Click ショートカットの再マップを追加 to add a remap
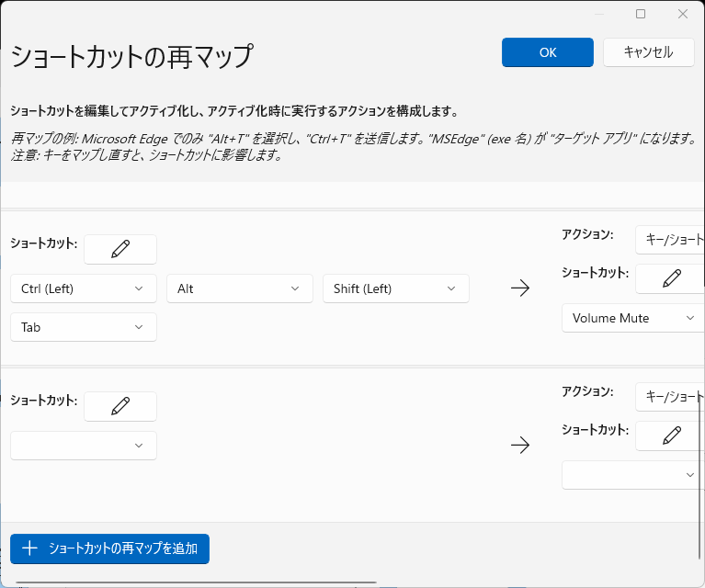 click(110, 548)
